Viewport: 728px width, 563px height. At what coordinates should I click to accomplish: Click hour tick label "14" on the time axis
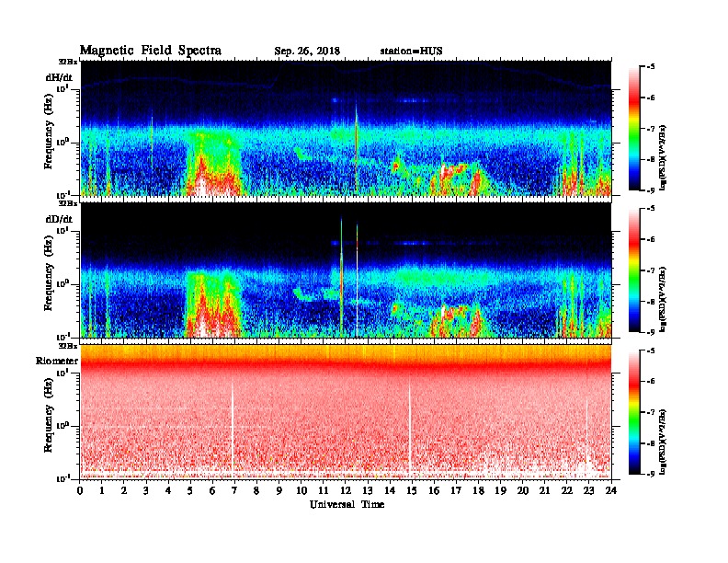coord(390,490)
